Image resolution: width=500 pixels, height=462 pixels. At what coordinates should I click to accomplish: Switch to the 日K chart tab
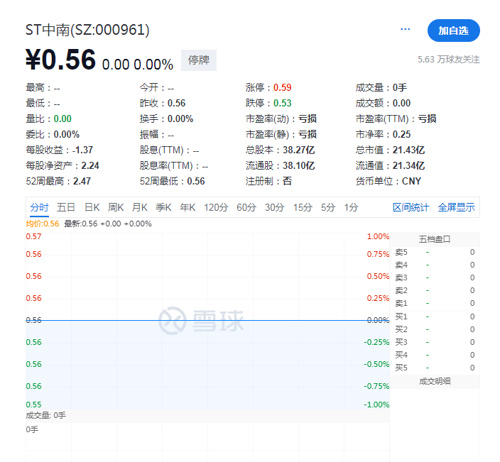92,208
